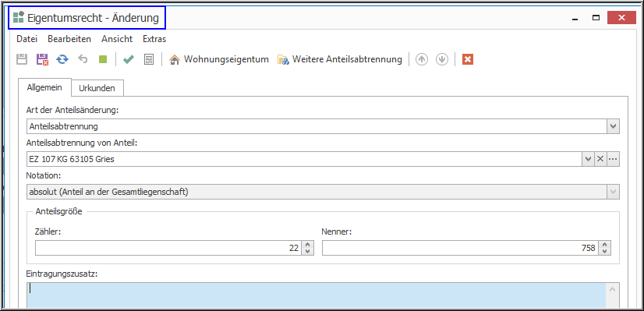The image size is (644, 311).
Task: Click the red X delete icon in toolbar
Action: point(468,59)
